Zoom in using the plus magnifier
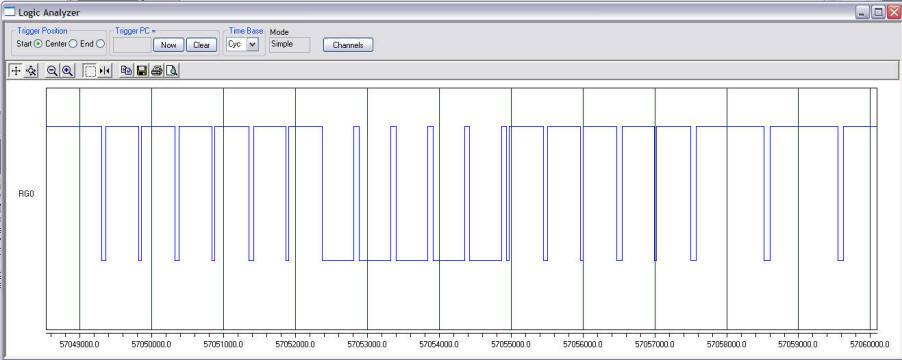 coord(67,71)
